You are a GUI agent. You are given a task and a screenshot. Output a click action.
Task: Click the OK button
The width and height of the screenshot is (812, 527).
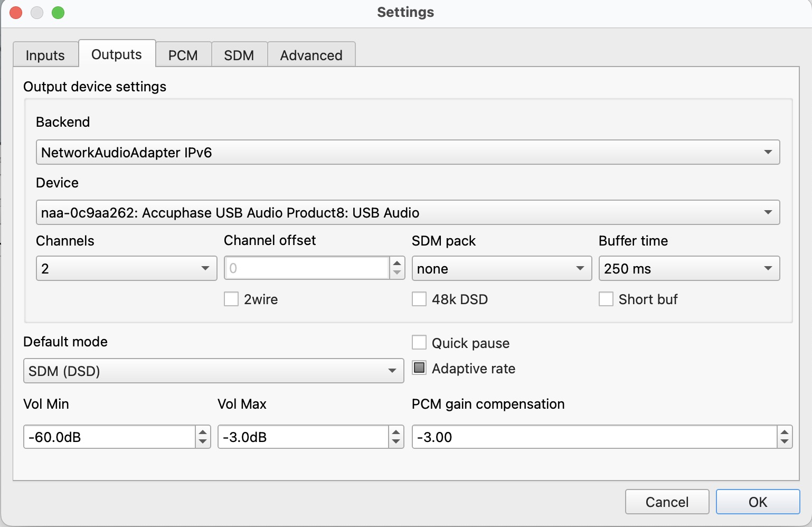[758, 502]
